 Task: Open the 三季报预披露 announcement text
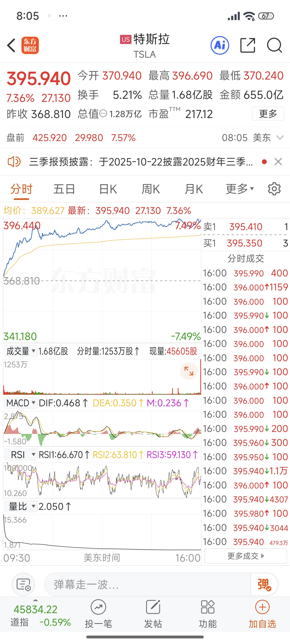click(x=141, y=162)
